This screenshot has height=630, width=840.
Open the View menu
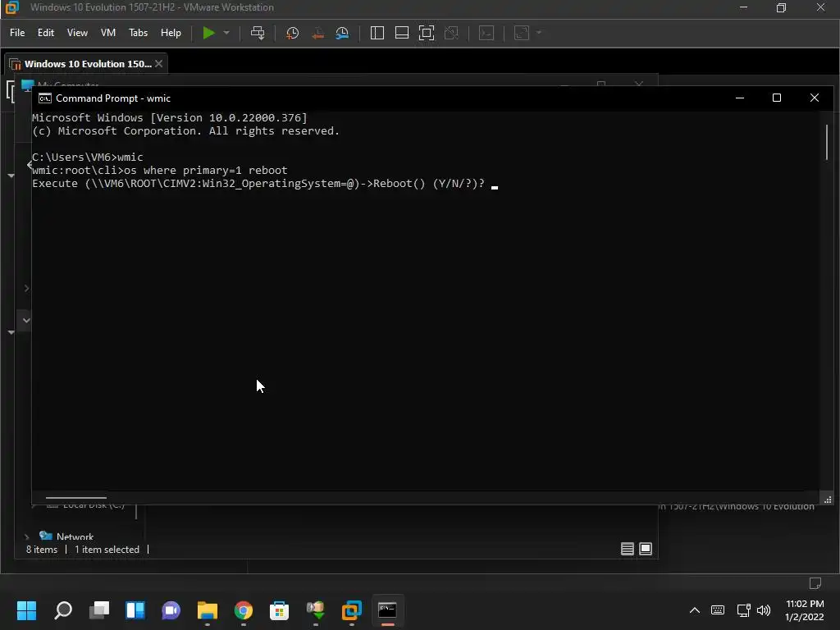pyautogui.click(x=77, y=33)
